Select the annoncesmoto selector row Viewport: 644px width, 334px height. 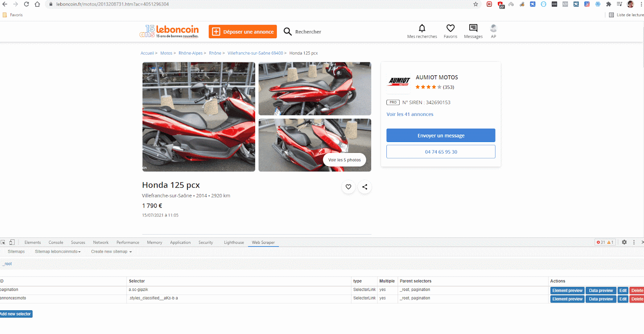(322, 299)
